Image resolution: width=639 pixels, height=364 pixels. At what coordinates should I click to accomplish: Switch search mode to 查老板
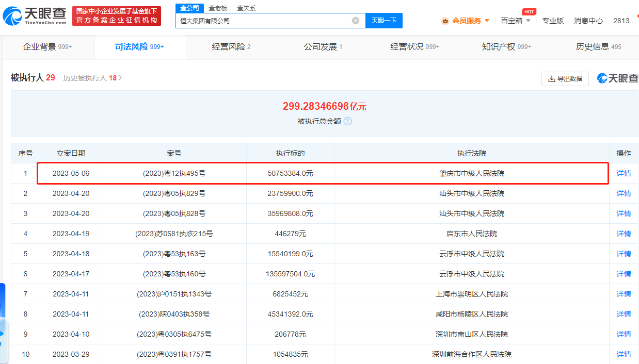coord(218,8)
